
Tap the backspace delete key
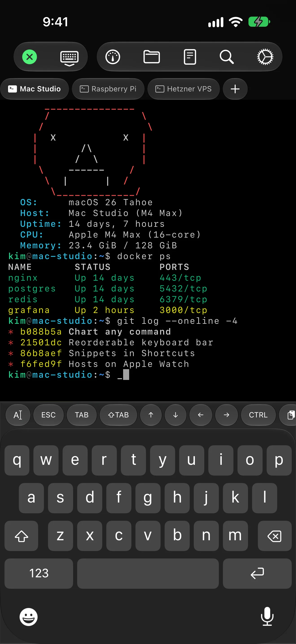tap(274, 536)
